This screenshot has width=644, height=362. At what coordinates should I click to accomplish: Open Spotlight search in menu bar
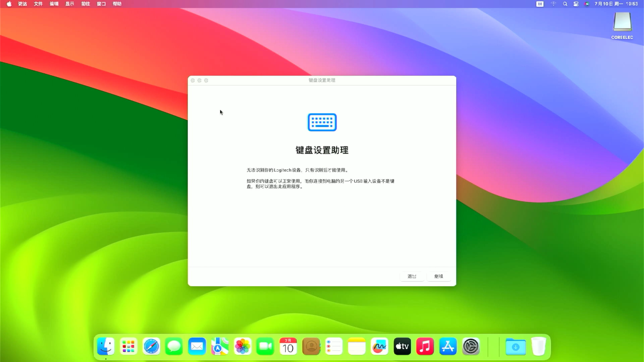565,4
